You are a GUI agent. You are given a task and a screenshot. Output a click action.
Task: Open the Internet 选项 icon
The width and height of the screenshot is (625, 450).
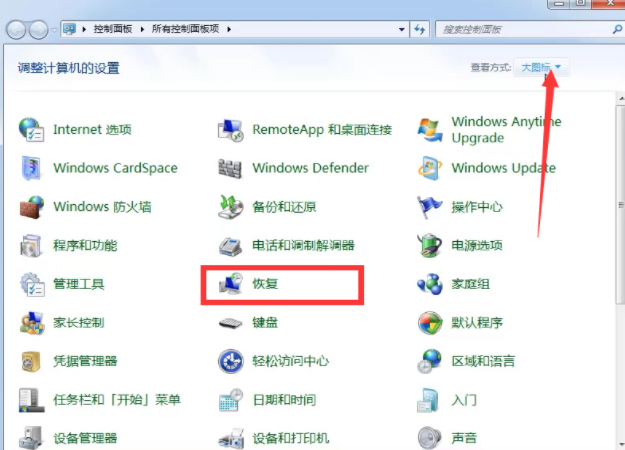[32, 130]
